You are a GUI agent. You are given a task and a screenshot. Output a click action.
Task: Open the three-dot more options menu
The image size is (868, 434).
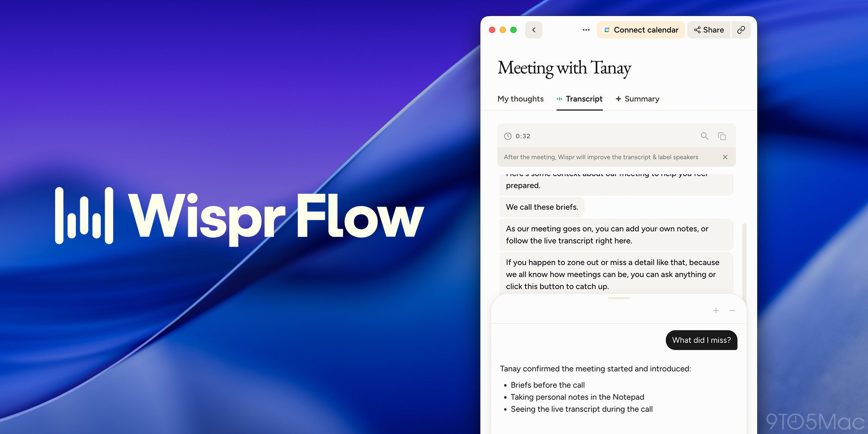point(586,30)
